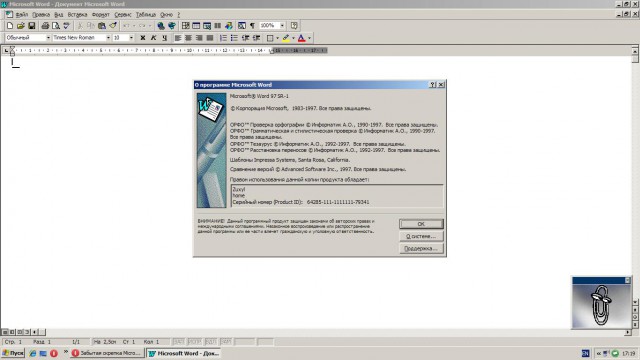Image resolution: width=640 pixels, height=360 pixels.
Task: Click the Columns toolbar icon
Action: pyautogui.click(x=218, y=26)
